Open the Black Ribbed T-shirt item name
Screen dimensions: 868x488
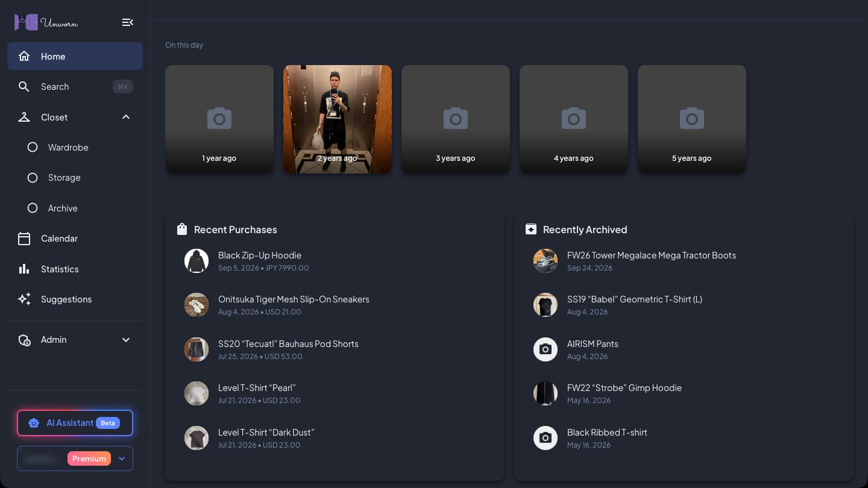tap(607, 433)
